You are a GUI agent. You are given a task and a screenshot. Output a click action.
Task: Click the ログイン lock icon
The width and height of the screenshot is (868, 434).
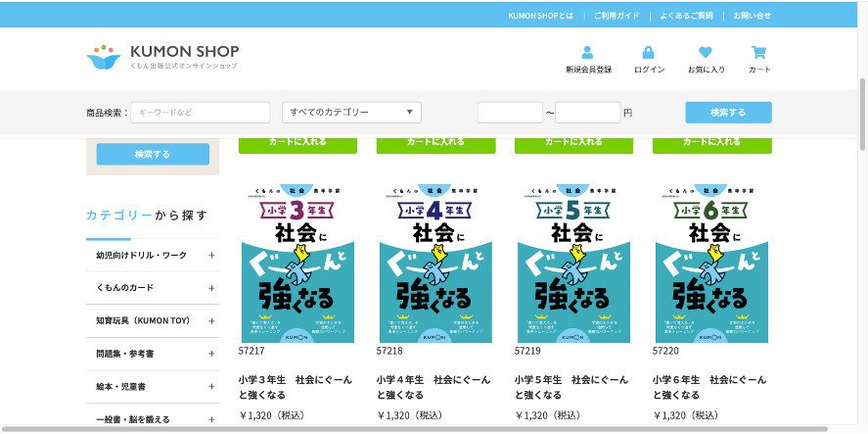(x=648, y=53)
